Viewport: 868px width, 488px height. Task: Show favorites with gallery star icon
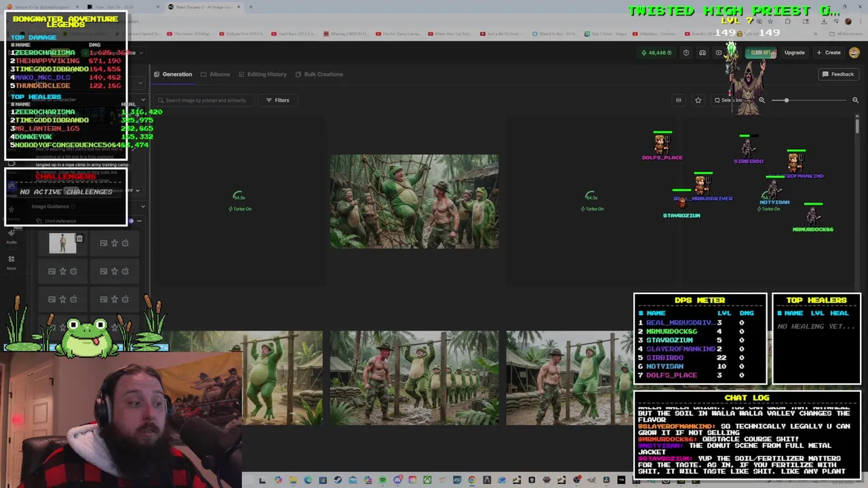(x=698, y=100)
